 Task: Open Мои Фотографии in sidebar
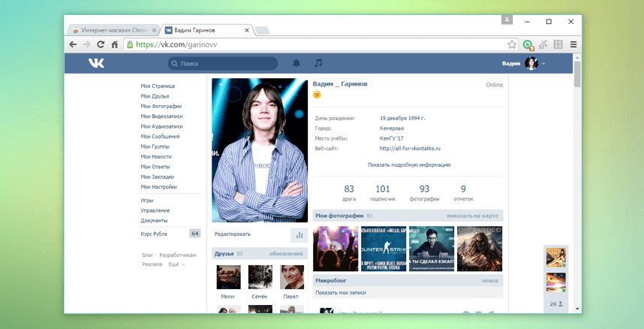161,106
